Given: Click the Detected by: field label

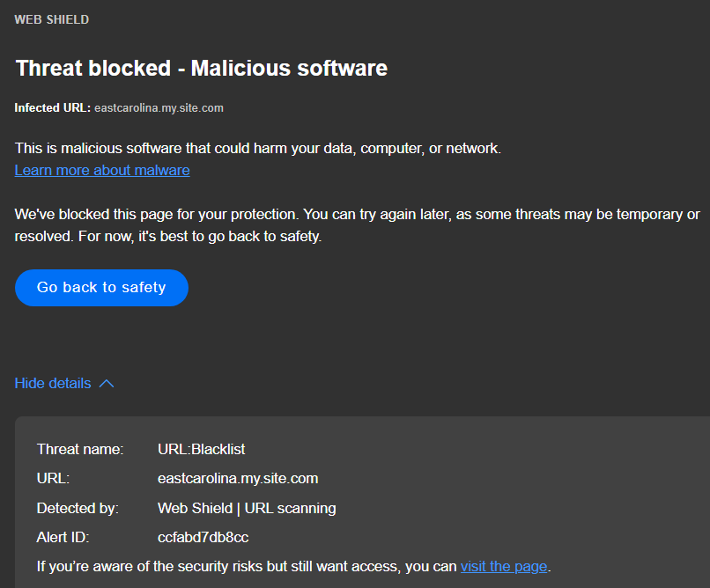Looking at the screenshot, I should (78, 508).
